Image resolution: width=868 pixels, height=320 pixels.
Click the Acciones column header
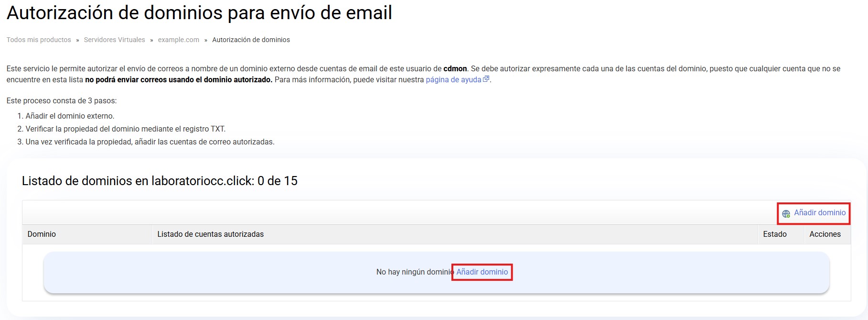[825, 234]
